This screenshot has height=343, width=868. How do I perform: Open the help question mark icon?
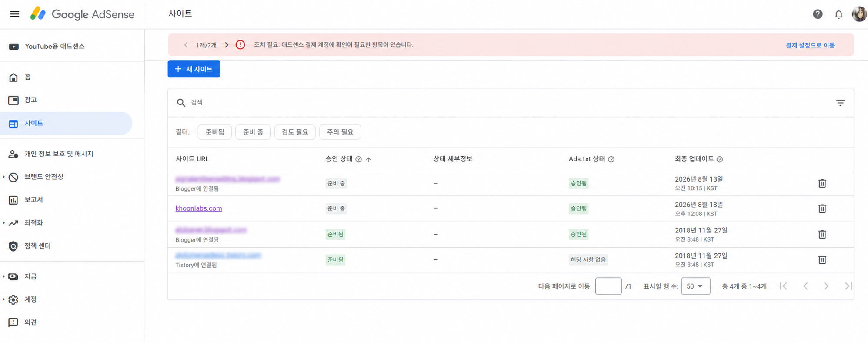point(818,14)
